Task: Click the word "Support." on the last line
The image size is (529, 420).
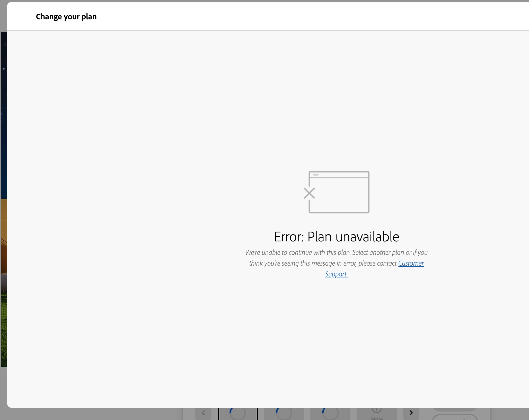Action: click(x=336, y=274)
